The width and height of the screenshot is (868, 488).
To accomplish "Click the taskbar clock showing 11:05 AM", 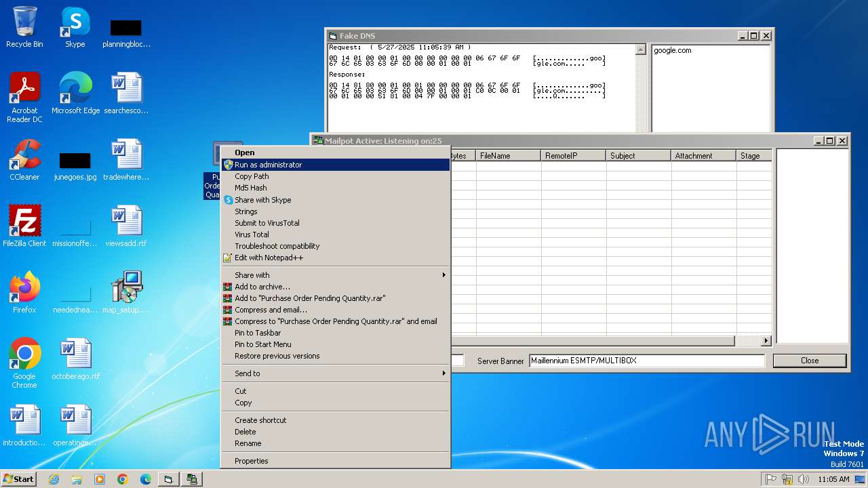I will [833, 479].
